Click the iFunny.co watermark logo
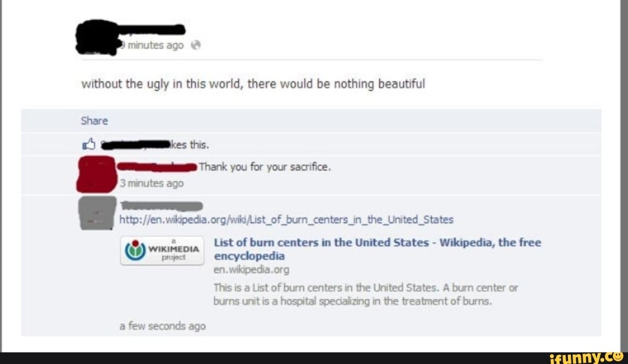This screenshot has width=628, height=364. (x=586, y=357)
